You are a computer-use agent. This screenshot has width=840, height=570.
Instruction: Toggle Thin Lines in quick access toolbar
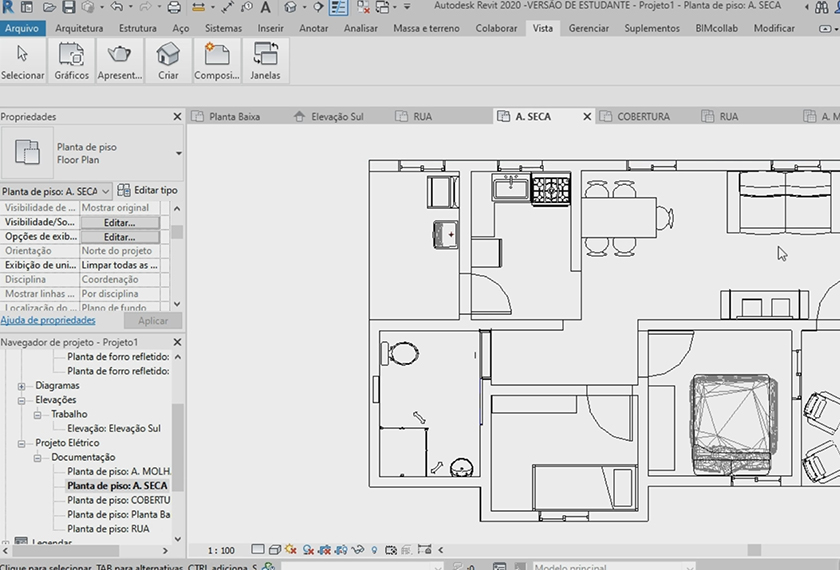click(339, 7)
